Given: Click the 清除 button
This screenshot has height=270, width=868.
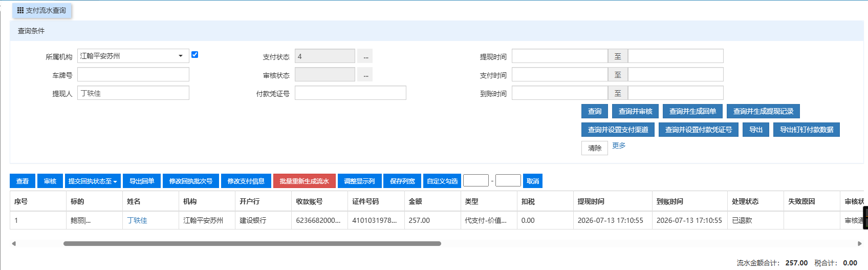Looking at the screenshot, I should pos(595,148).
